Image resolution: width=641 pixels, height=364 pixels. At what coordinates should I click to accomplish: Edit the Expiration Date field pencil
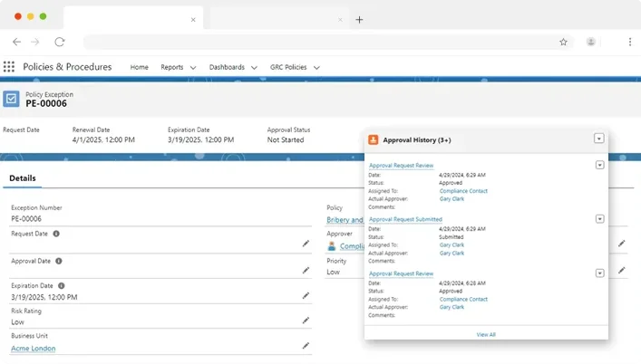coord(306,295)
